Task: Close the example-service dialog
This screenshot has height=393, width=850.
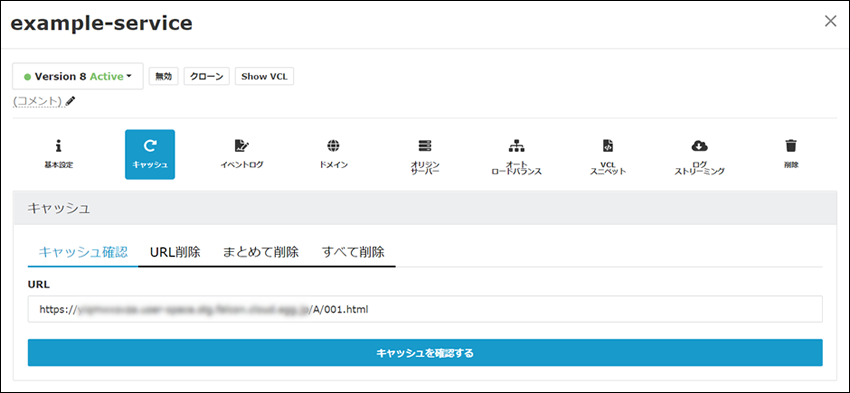Action: pyautogui.click(x=830, y=21)
